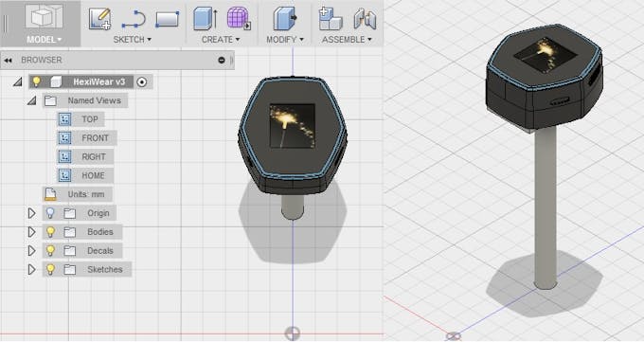This screenshot has height=342, width=644.
Task: Expand the Sketches folder
Action: click(31, 270)
